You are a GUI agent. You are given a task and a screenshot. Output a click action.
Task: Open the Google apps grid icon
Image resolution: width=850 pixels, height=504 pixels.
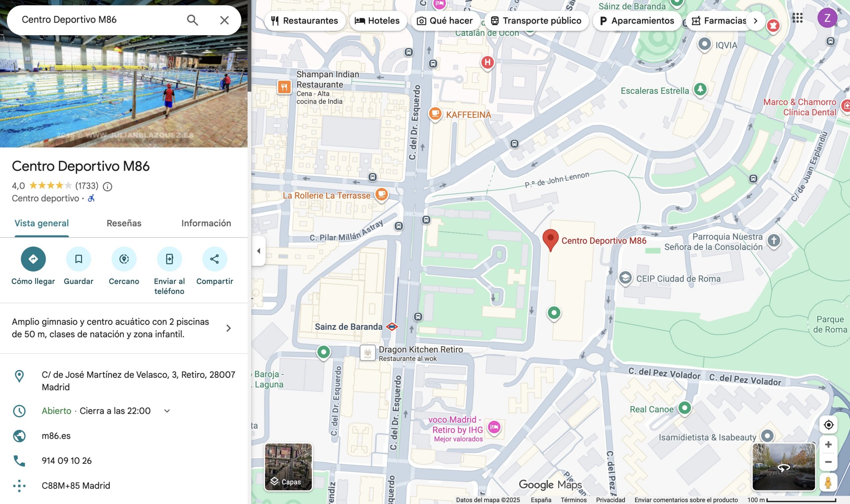(x=797, y=18)
